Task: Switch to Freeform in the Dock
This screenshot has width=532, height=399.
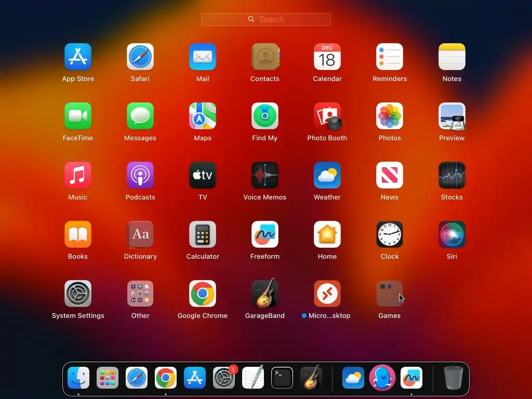Action: (411, 378)
